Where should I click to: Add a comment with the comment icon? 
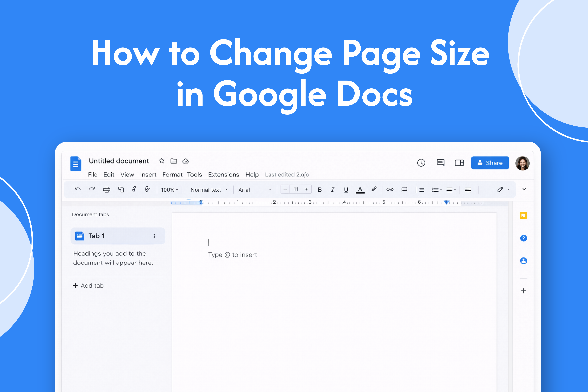point(404,190)
